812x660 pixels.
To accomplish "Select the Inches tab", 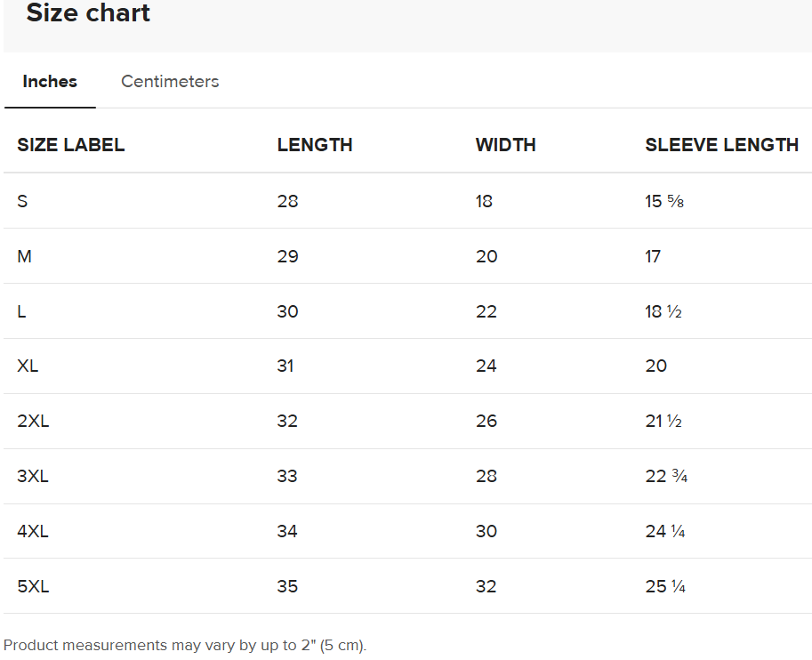I will (x=50, y=82).
